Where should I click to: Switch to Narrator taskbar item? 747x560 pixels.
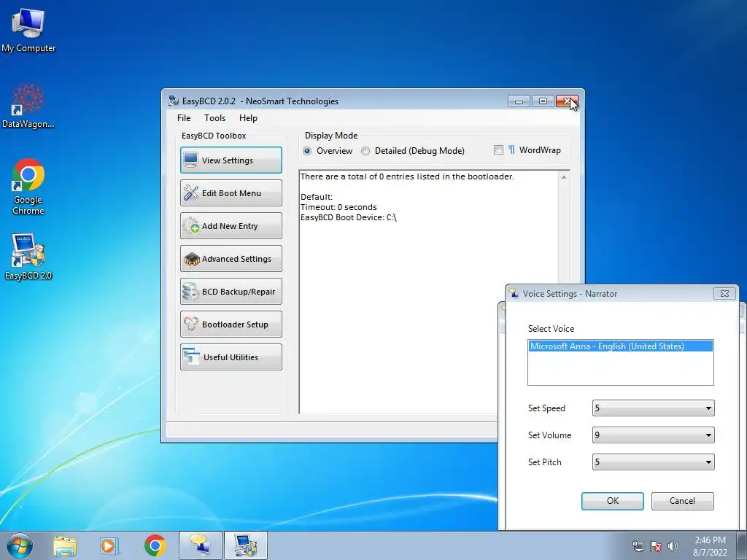pos(200,545)
